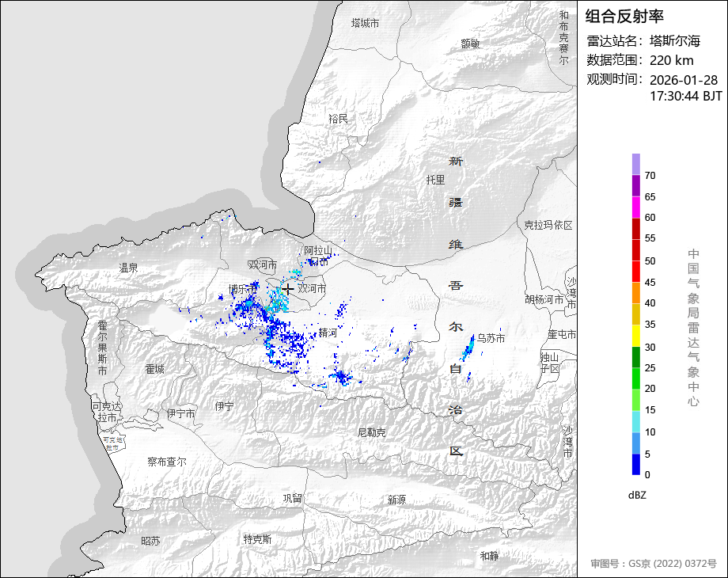
Task: Click the legend tick value 35
Action: pos(650,325)
